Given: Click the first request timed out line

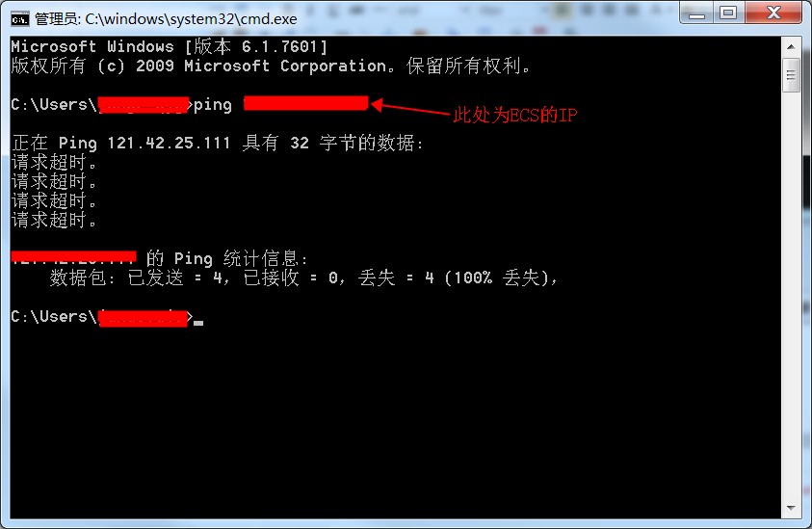Looking at the screenshot, I should tap(54, 162).
